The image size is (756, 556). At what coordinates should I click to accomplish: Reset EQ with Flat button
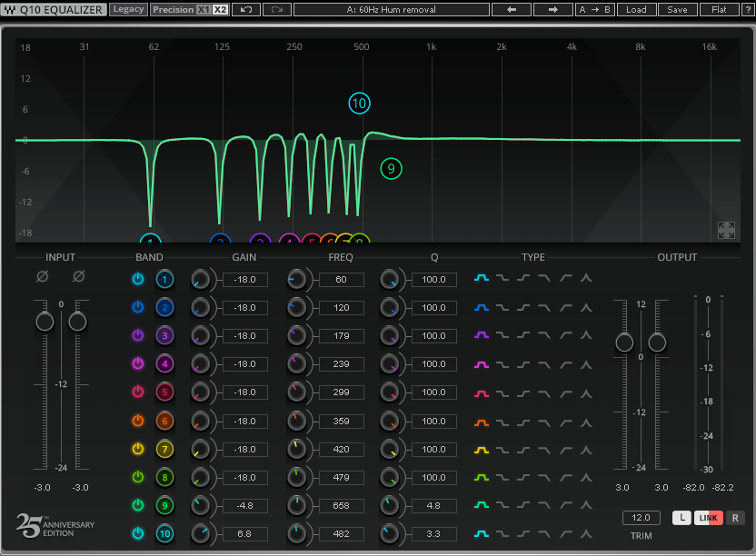pos(719,10)
